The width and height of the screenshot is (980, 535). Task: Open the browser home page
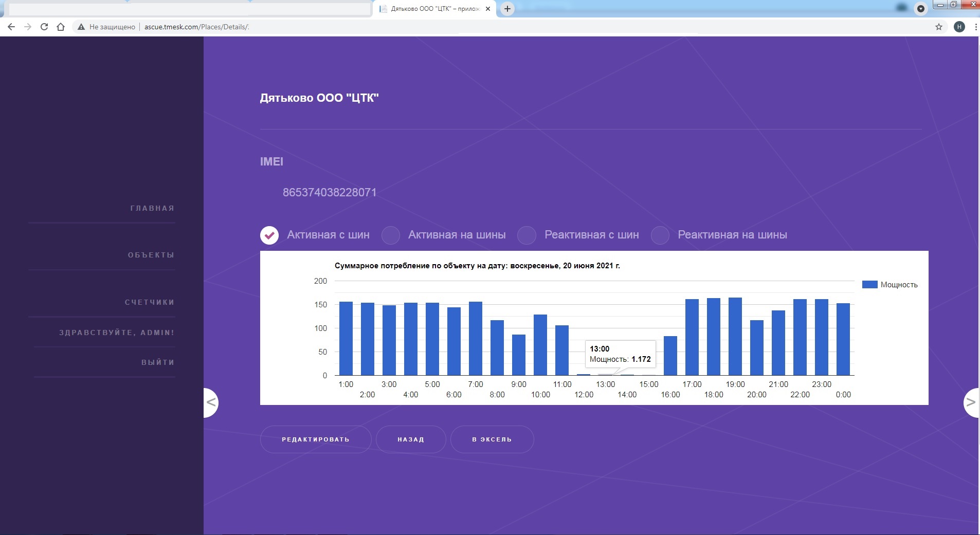(61, 27)
